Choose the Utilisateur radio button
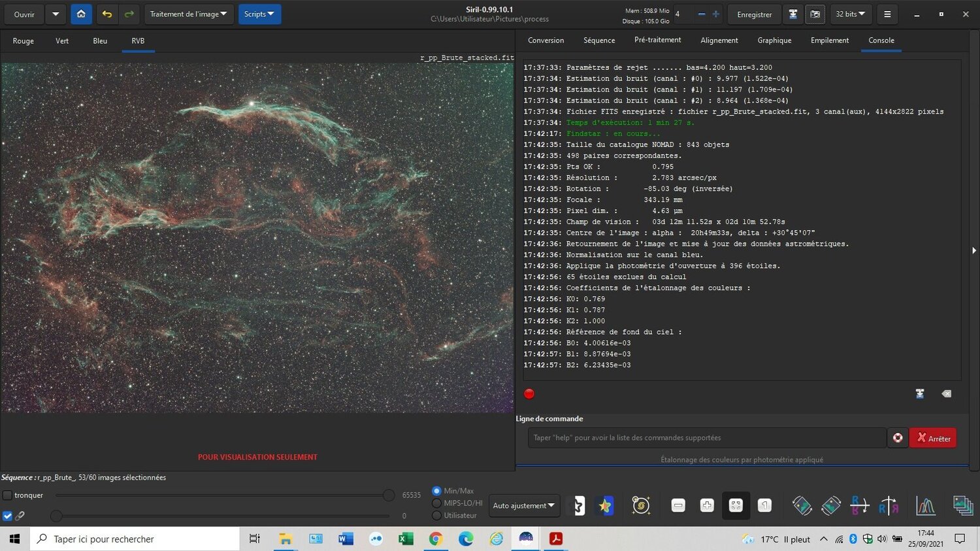Screen dimensions: 980x551 click(x=436, y=516)
